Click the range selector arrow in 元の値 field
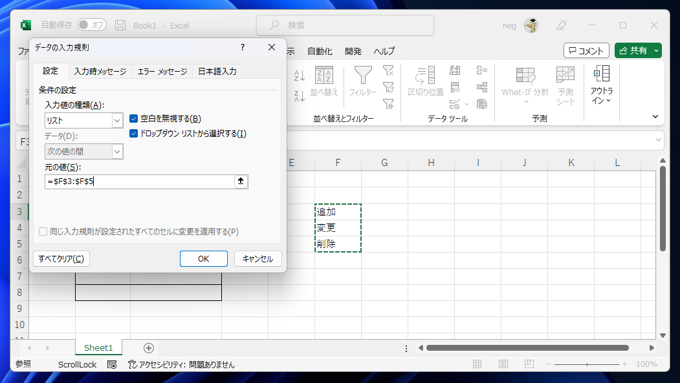The image size is (680, 383). click(x=241, y=181)
